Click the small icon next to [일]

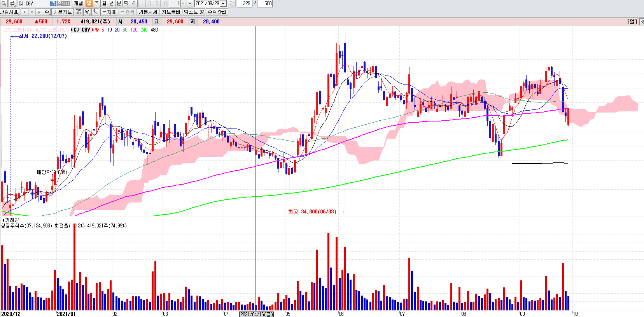tap(641, 22)
